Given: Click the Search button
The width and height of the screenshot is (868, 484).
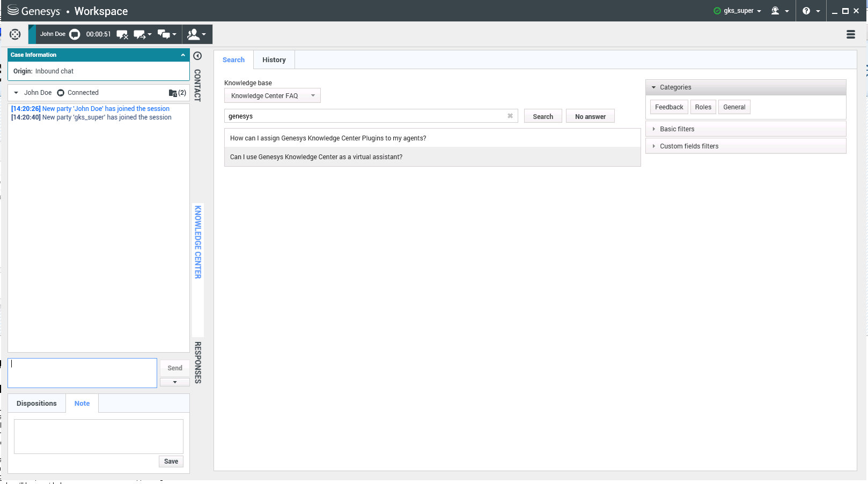Looking at the screenshot, I should point(543,116).
